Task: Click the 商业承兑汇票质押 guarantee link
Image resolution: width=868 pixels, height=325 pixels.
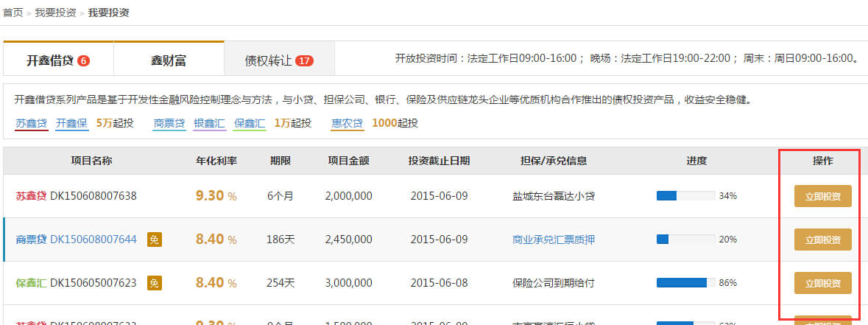Action: coord(554,240)
